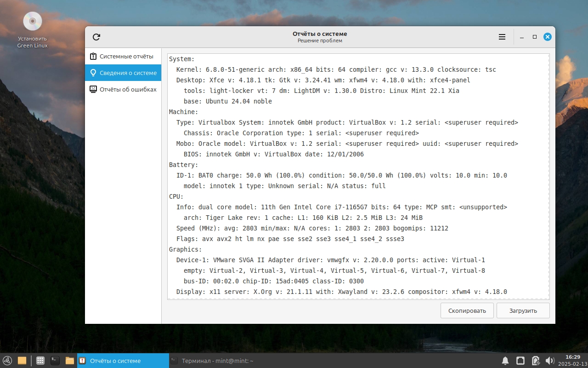
Task: Open the Отчёты об ошибках section
Action: tap(123, 89)
